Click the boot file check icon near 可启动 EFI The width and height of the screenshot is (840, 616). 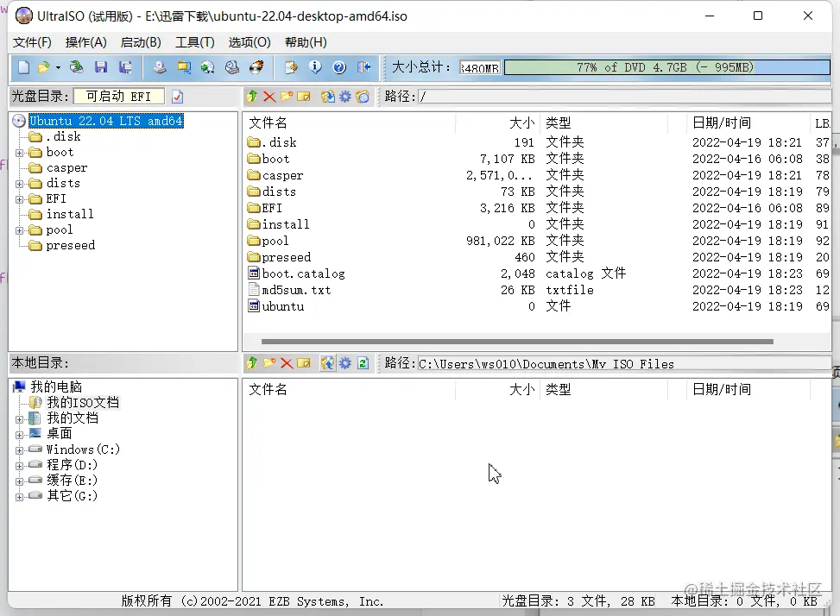pos(177,97)
